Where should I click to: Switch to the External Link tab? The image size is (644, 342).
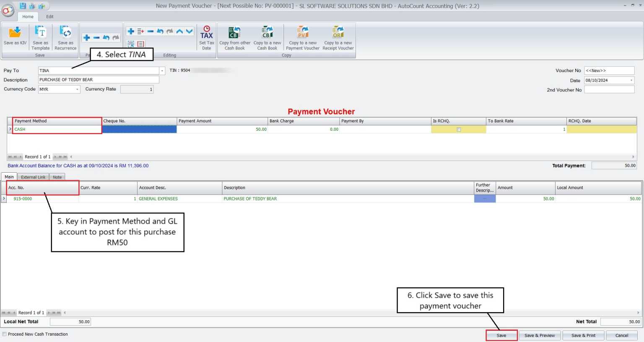point(33,177)
